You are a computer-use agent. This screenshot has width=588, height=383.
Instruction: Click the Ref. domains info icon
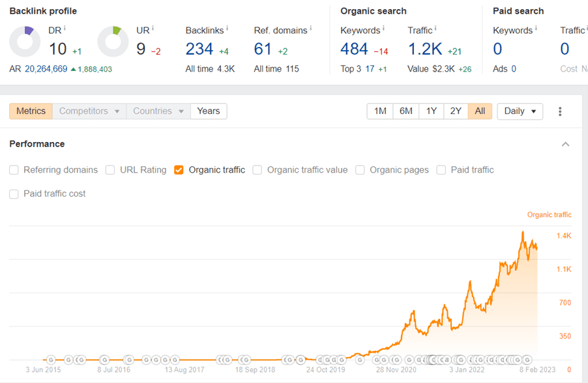pyautogui.click(x=310, y=29)
